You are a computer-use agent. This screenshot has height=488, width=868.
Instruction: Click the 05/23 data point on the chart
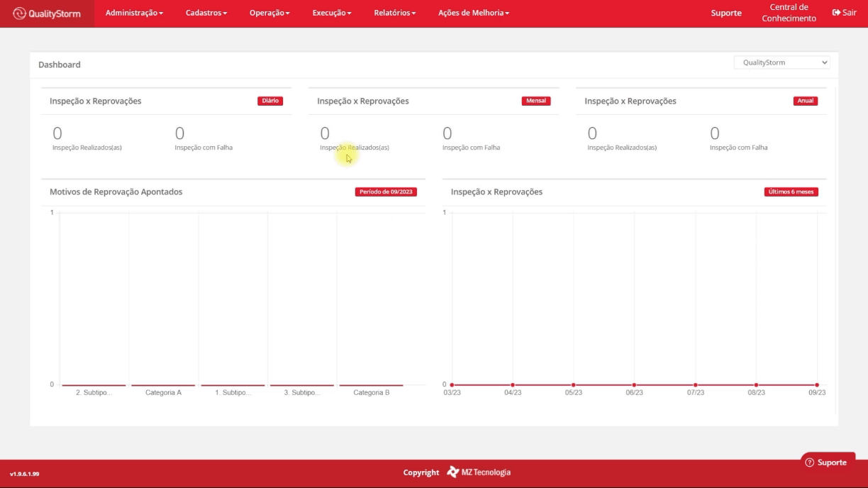click(574, 385)
